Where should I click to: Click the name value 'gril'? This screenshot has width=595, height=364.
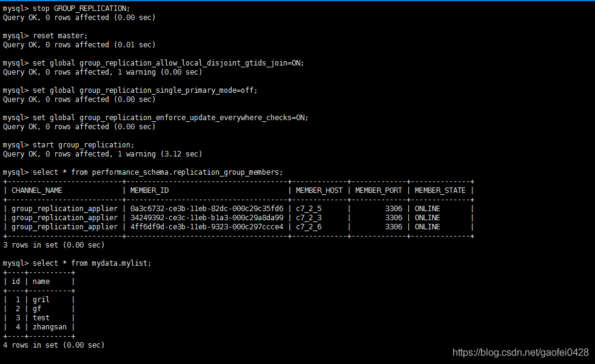[41, 300]
